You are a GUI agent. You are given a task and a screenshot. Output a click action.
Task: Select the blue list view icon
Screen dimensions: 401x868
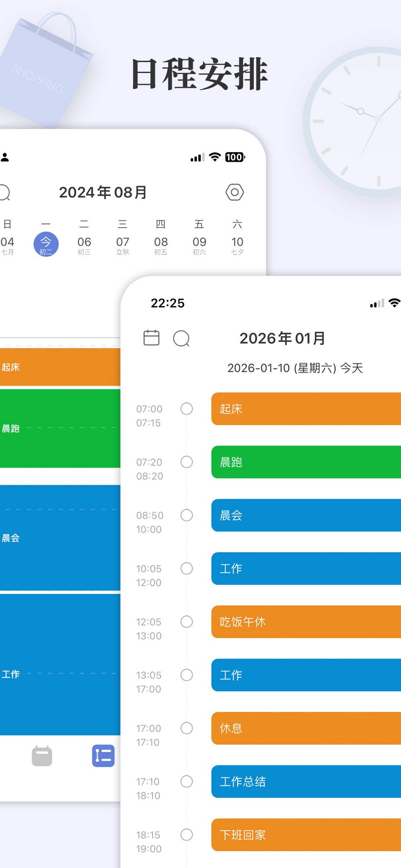pyautogui.click(x=103, y=756)
